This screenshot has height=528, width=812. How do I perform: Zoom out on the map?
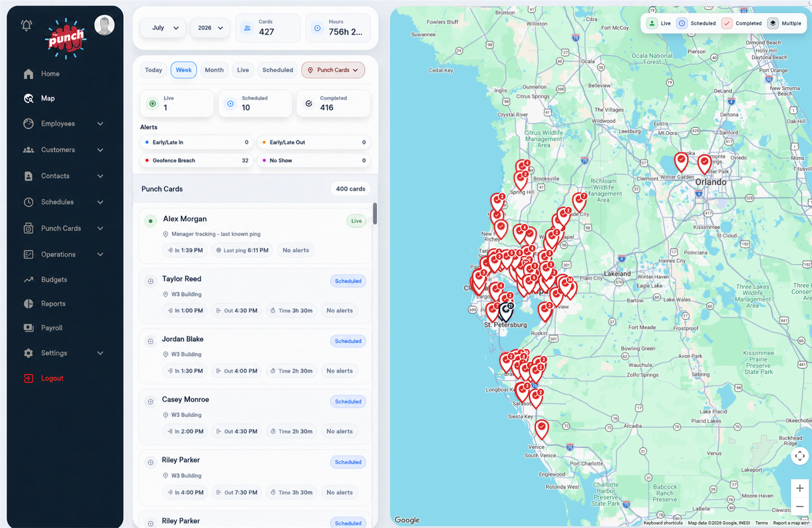(799, 507)
